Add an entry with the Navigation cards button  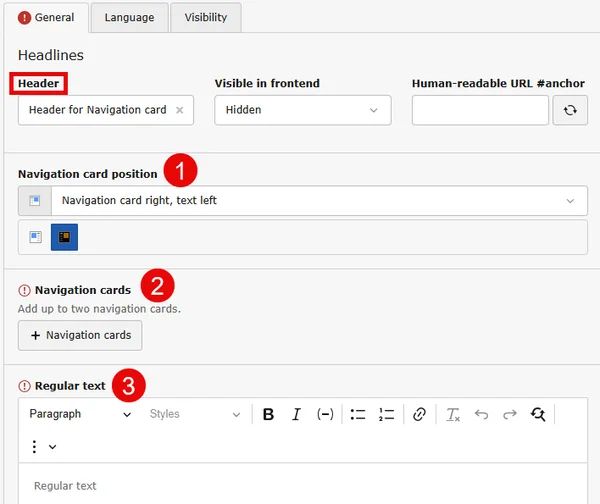pyautogui.click(x=80, y=335)
